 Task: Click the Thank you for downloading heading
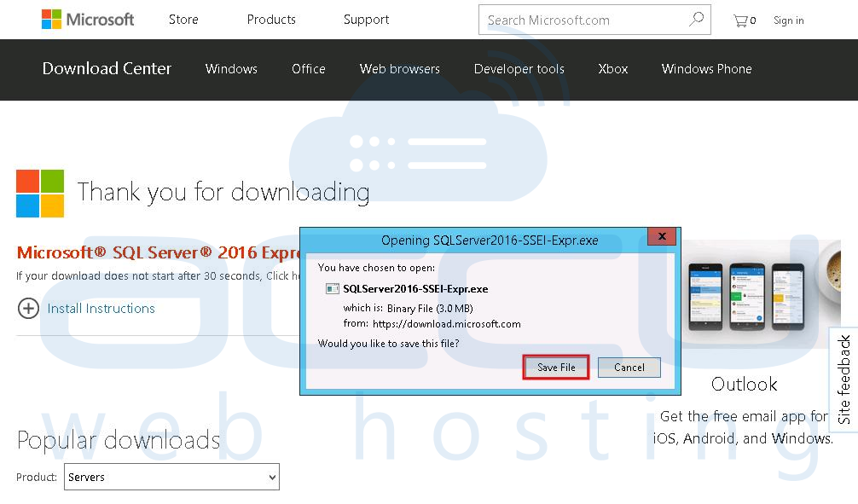point(223,192)
